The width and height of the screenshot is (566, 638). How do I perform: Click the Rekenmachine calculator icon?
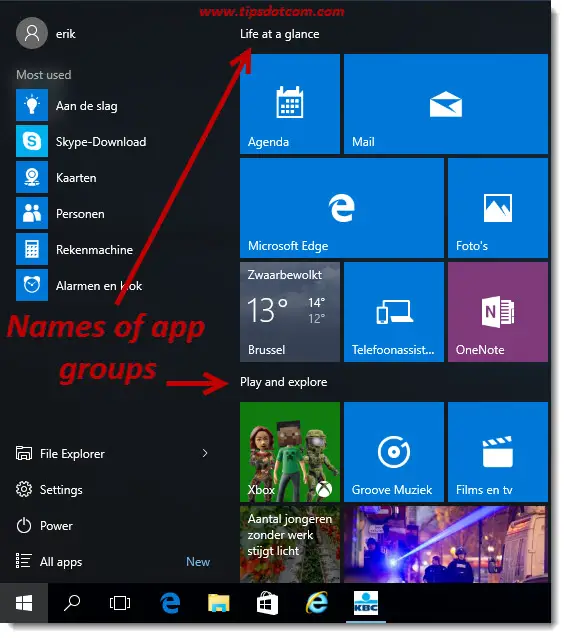coord(32,249)
